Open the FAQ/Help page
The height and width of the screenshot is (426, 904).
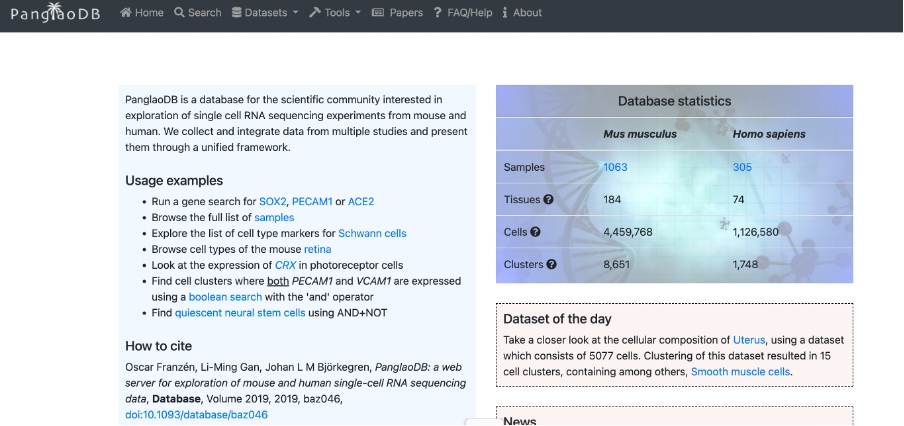463,12
